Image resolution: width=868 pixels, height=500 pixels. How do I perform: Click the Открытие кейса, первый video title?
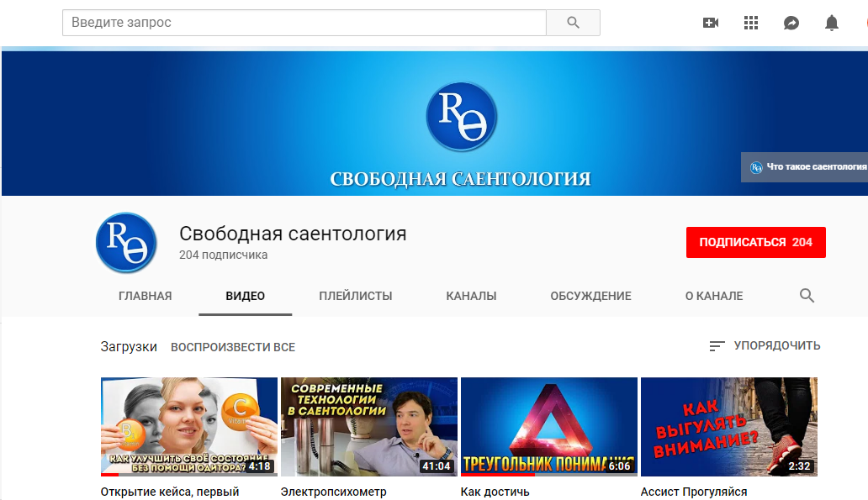click(x=170, y=492)
